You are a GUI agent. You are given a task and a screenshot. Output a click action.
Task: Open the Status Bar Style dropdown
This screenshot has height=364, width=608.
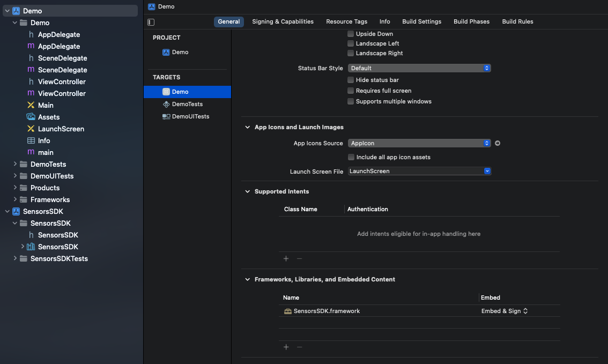[x=419, y=68]
